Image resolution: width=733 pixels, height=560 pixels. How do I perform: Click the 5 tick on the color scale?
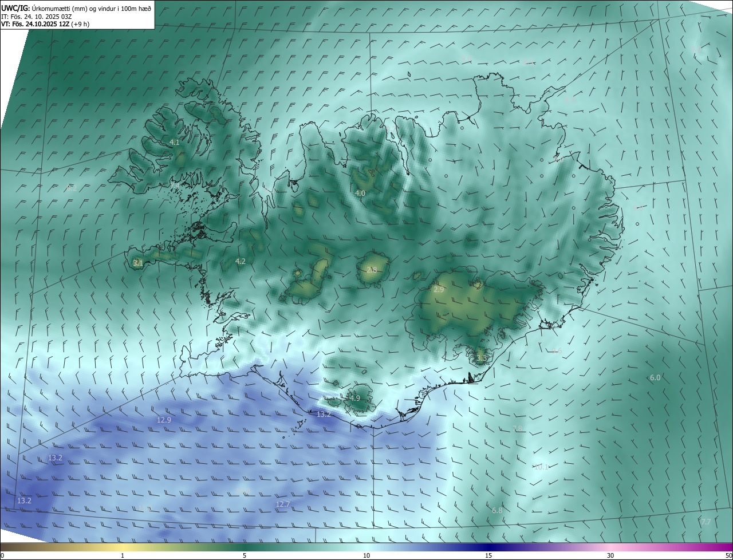coord(245,555)
